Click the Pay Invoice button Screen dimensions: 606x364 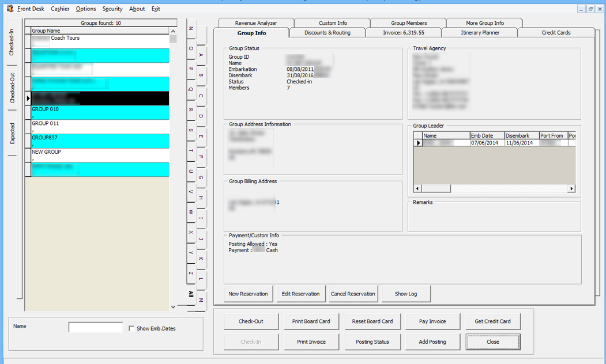click(432, 321)
